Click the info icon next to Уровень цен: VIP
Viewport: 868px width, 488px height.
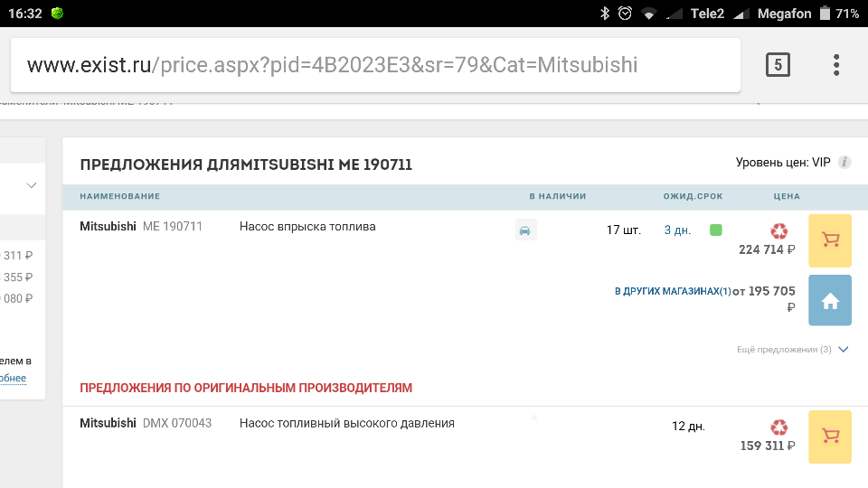[844, 163]
